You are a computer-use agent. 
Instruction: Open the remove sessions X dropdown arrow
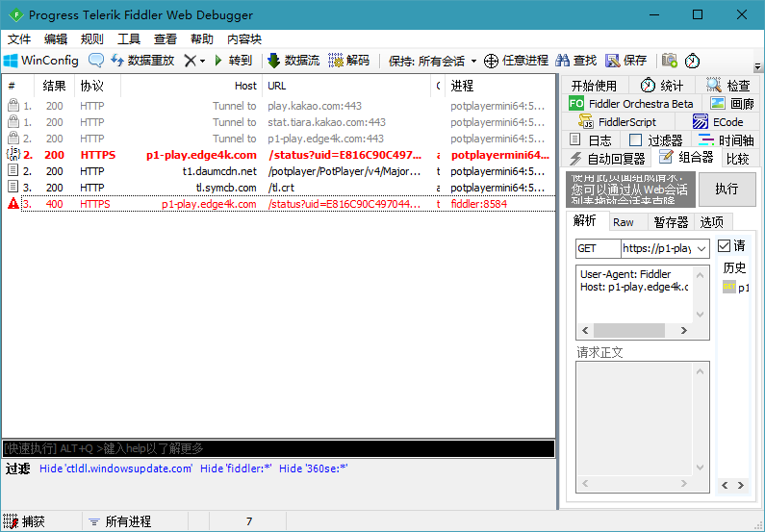pyautogui.click(x=202, y=61)
